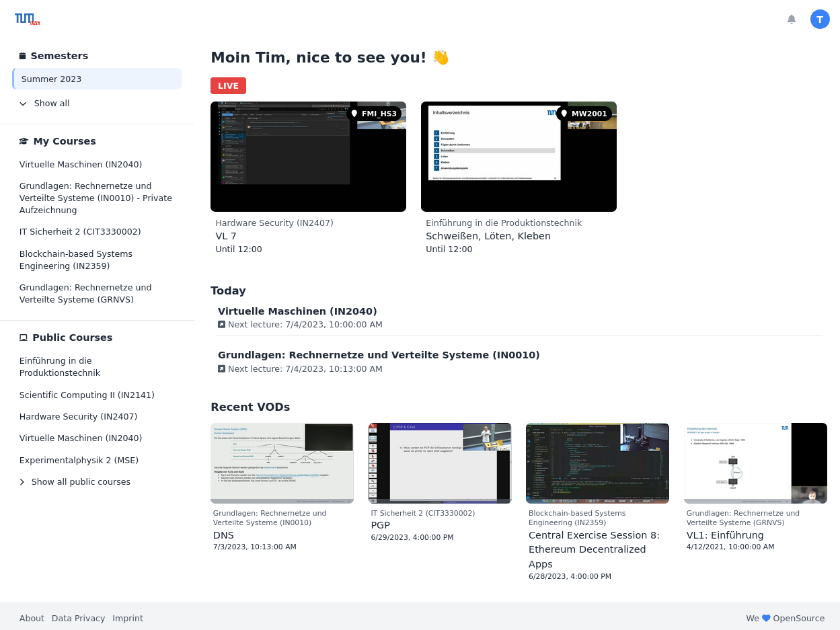The height and width of the screenshot is (630, 840).
Task: Open the DNS recording thumbnail
Action: coord(282,463)
